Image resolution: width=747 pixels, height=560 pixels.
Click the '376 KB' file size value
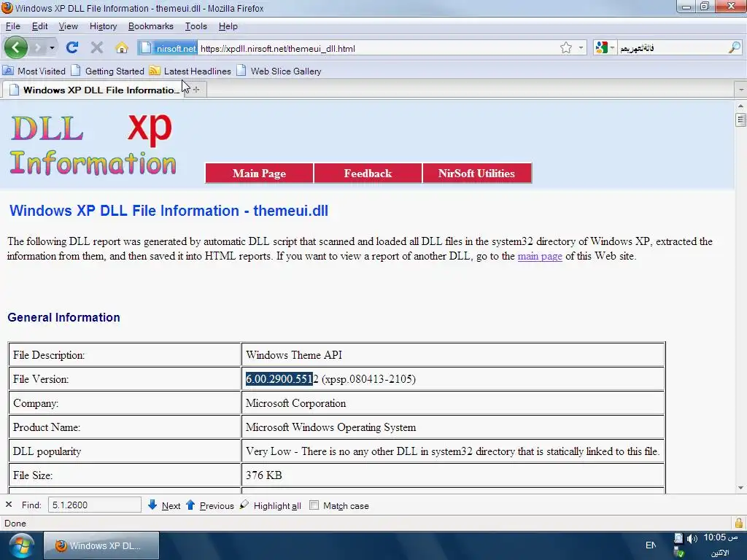coord(263,475)
